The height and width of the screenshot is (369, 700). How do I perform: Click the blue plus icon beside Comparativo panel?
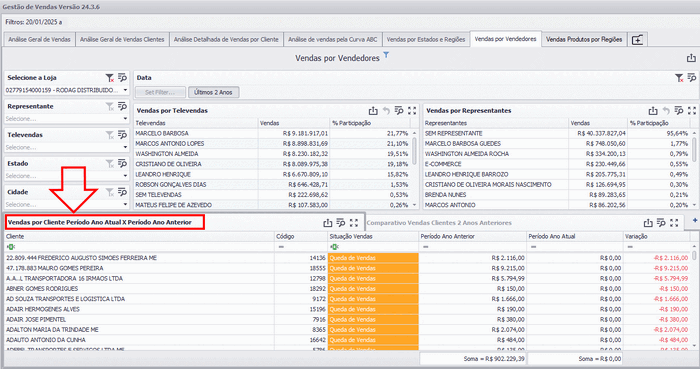coord(695,220)
